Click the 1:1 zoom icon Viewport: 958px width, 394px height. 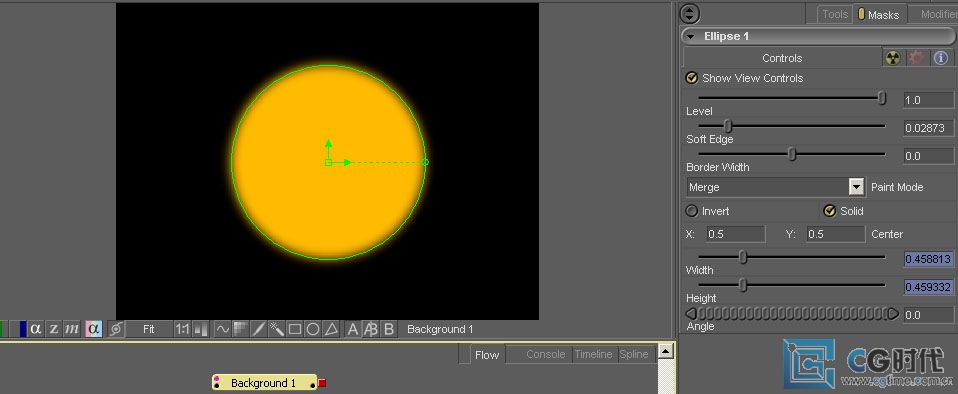pyautogui.click(x=182, y=329)
